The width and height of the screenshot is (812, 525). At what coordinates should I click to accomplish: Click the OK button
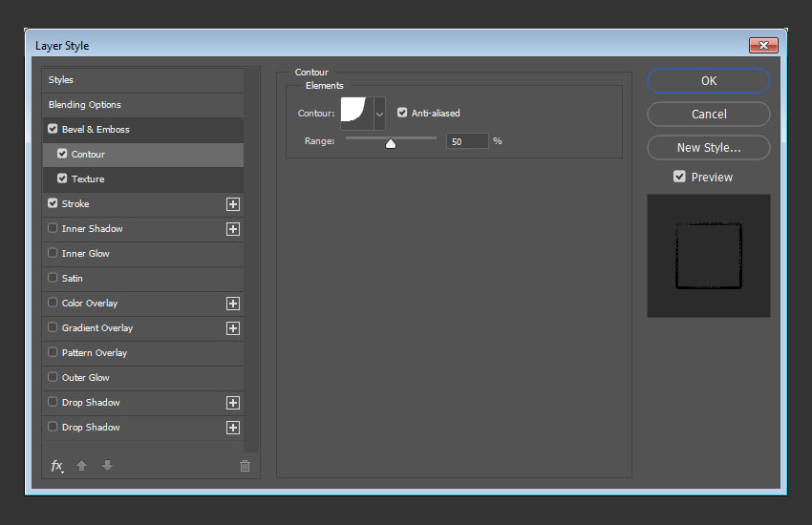tap(709, 81)
